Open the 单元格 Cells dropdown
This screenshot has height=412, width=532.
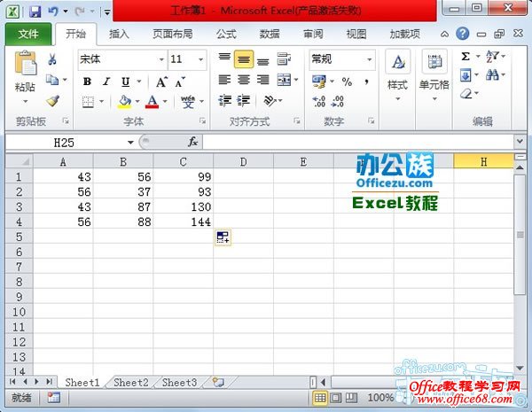[x=434, y=77]
